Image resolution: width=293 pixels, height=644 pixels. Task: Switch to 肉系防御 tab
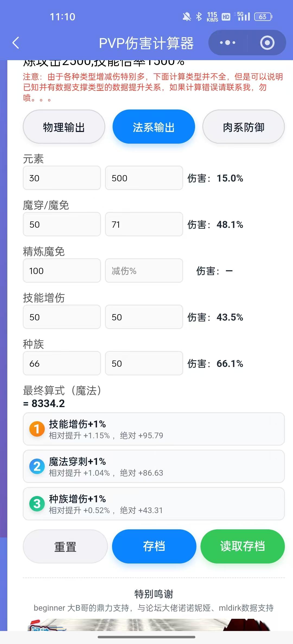(x=243, y=127)
